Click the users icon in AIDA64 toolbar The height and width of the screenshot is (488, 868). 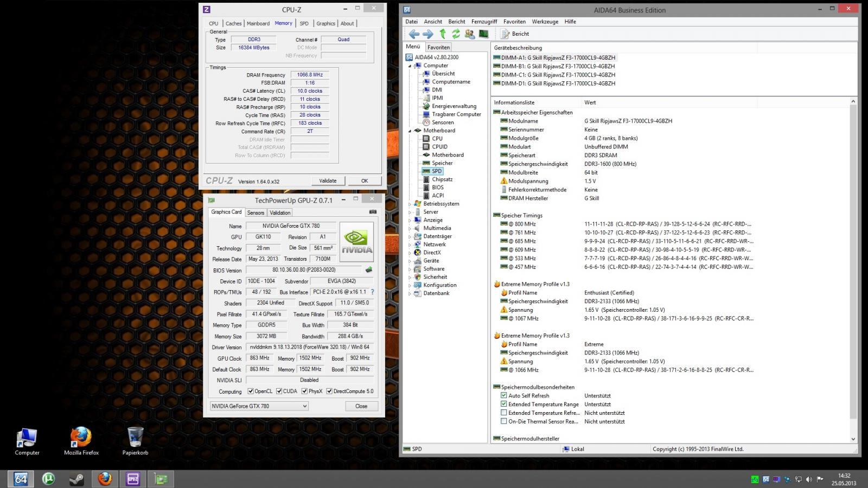pyautogui.click(x=470, y=34)
